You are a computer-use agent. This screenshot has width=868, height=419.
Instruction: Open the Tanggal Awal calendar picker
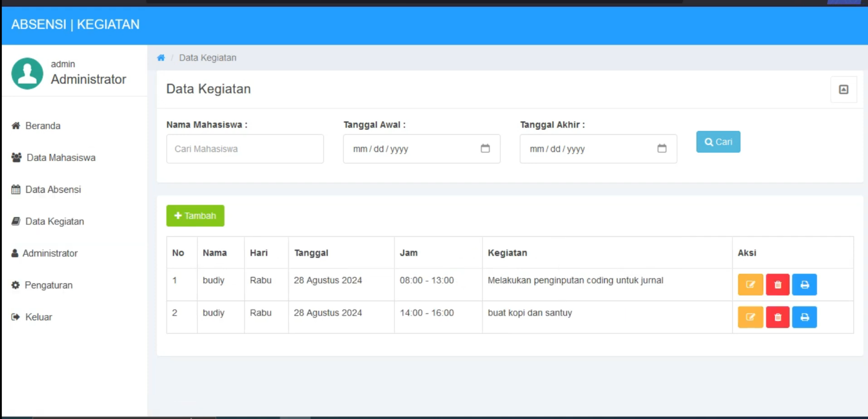pyautogui.click(x=485, y=149)
